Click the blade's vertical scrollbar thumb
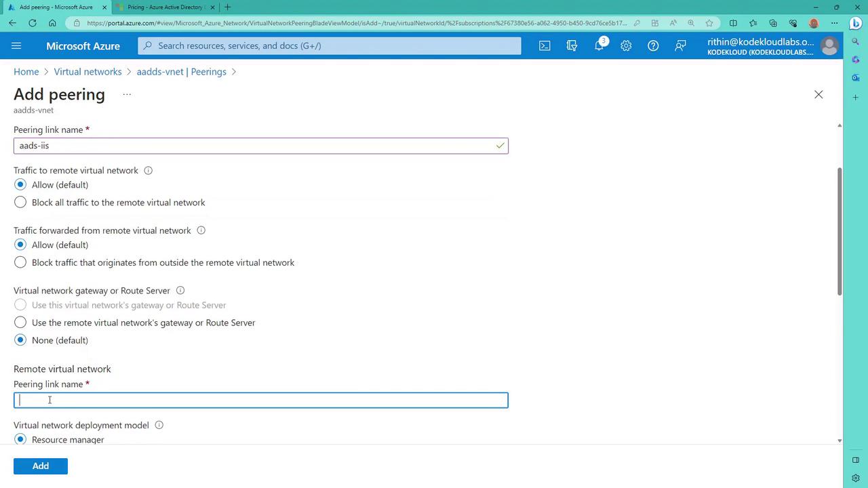 tap(840, 230)
